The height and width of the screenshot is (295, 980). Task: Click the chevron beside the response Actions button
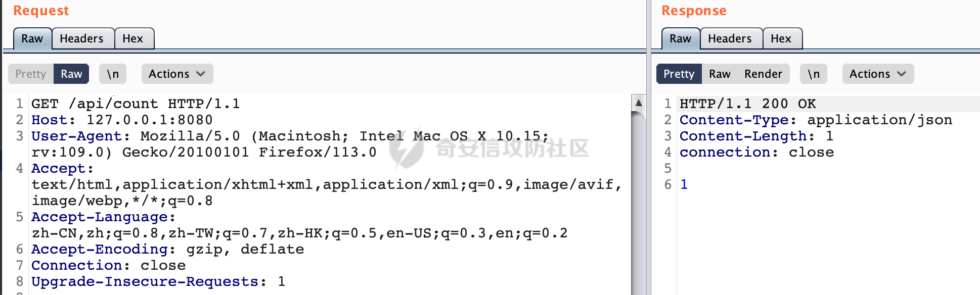901,74
